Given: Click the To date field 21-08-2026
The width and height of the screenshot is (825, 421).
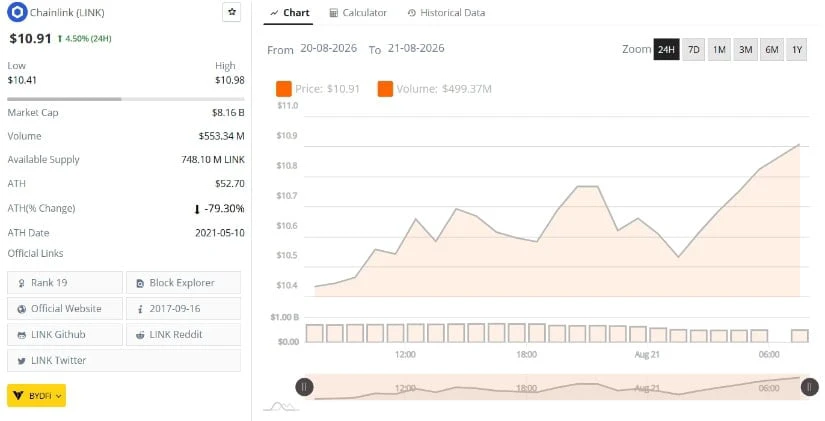Looking at the screenshot, I should (416, 48).
